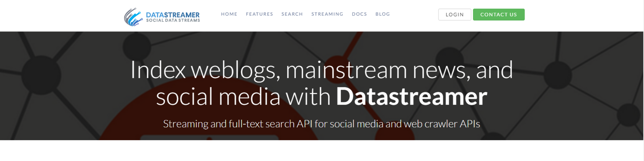Click the 'Streaming and full-text search API' subheading

point(321,124)
